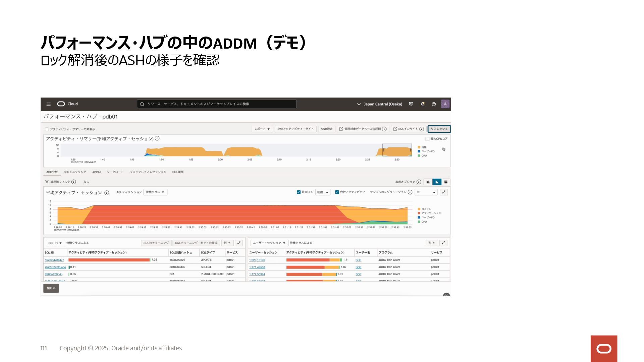Open user session link 1:329,10190

(257, 260)
